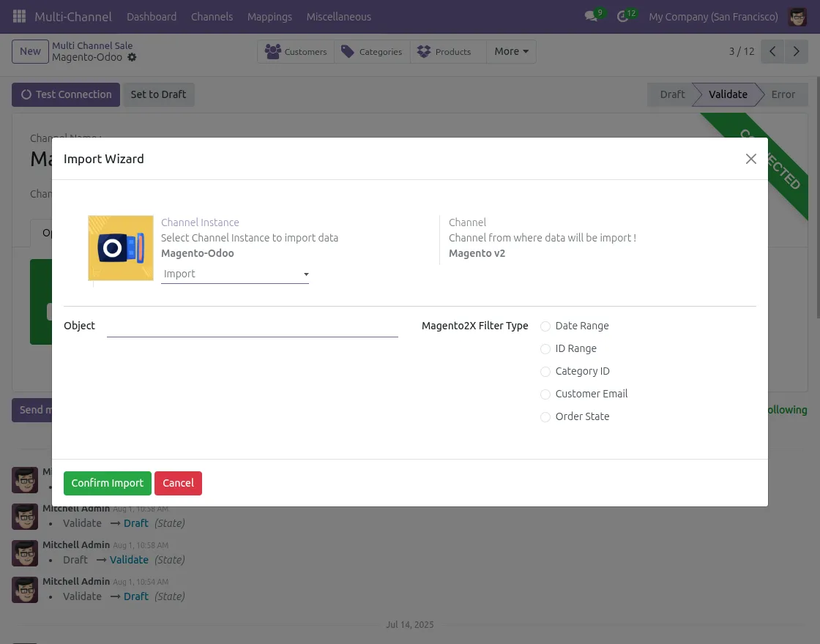820x644 pixels.
Task: Click the Multi-Channel app title
Action: pos(73,17)
